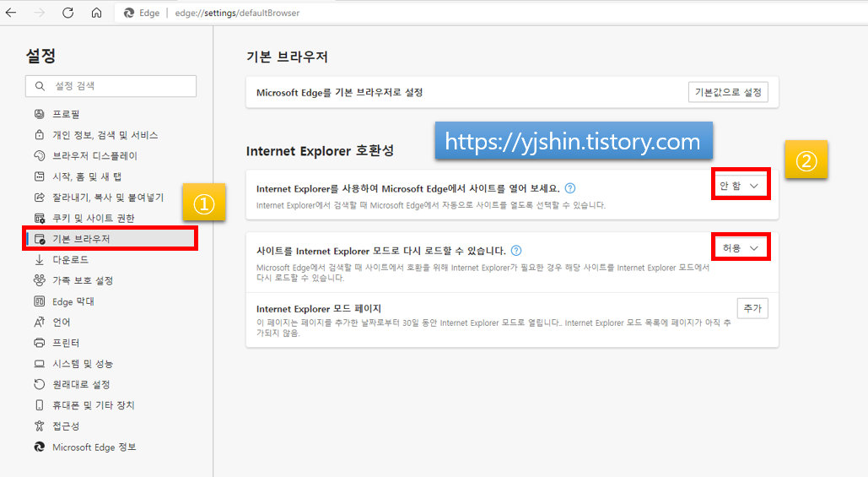Open 프린터 settings page
The image size is (868, 477).
(66, 343)
